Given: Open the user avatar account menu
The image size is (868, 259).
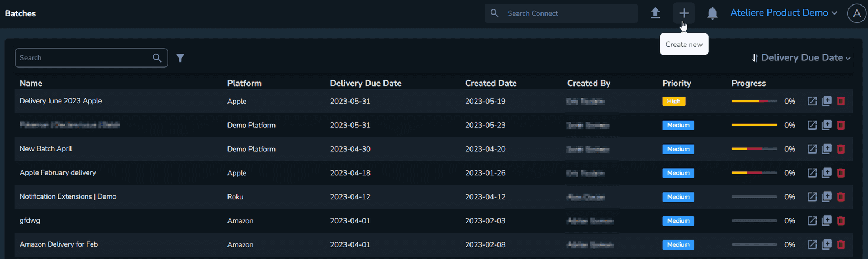Looking at the screenshot, I should [856, 13].
